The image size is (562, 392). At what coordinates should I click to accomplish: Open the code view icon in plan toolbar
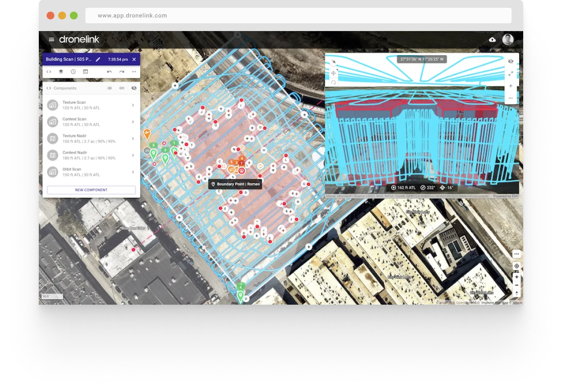coord(49,72)
